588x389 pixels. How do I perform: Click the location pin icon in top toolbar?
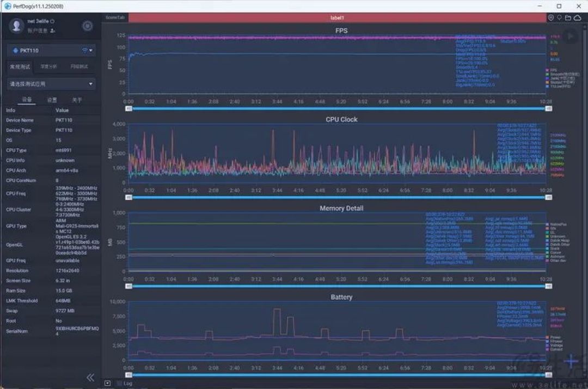[x=551, y=17]
